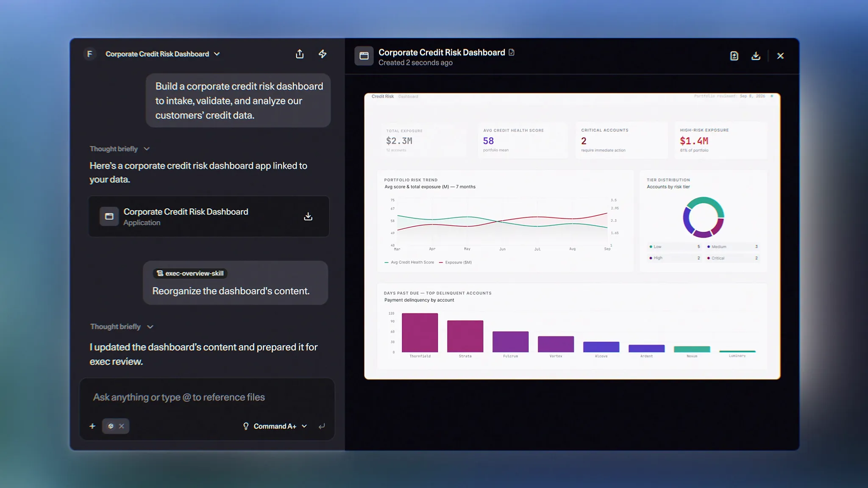
Task: Click the tier distribution donut chart
Action: coord(703,217)
